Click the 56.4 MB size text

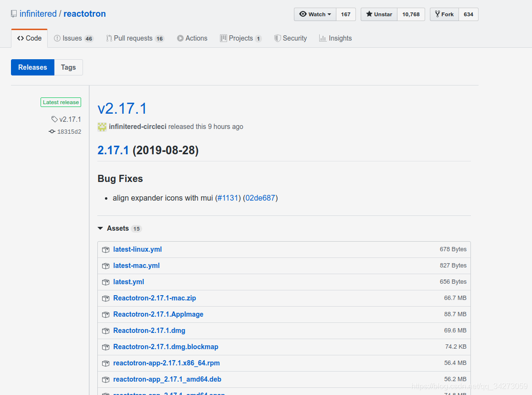(455, 363)
